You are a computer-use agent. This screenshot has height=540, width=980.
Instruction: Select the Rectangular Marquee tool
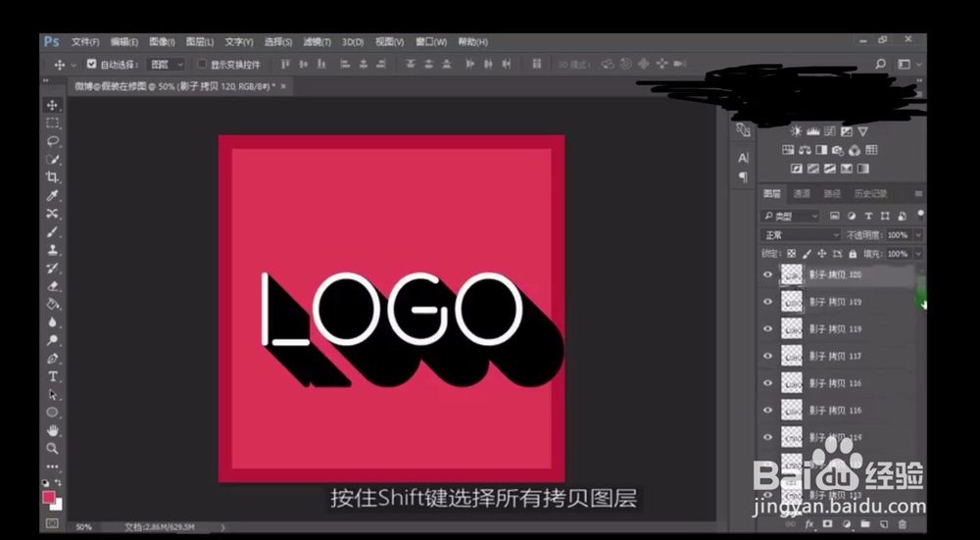53,123
